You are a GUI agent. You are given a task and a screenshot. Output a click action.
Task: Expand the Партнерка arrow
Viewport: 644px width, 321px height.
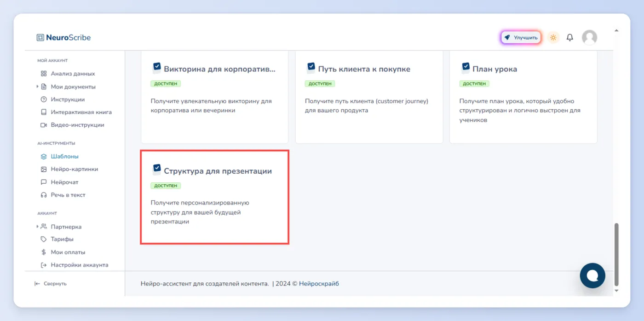(37, 227)
